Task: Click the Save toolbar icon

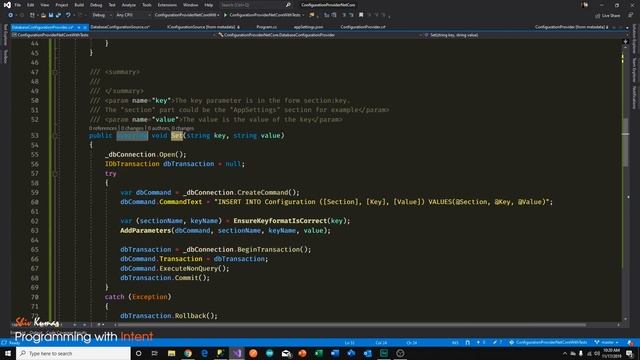Action: [x=51, y=15]
